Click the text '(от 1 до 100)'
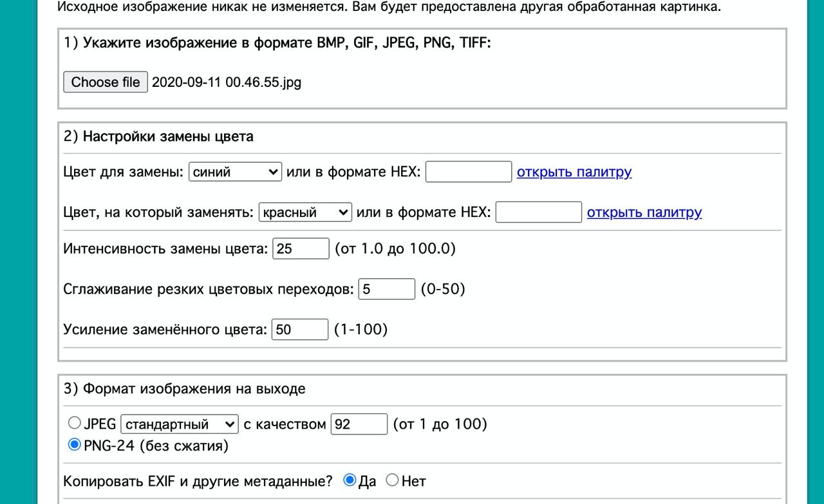 [440, 424]
